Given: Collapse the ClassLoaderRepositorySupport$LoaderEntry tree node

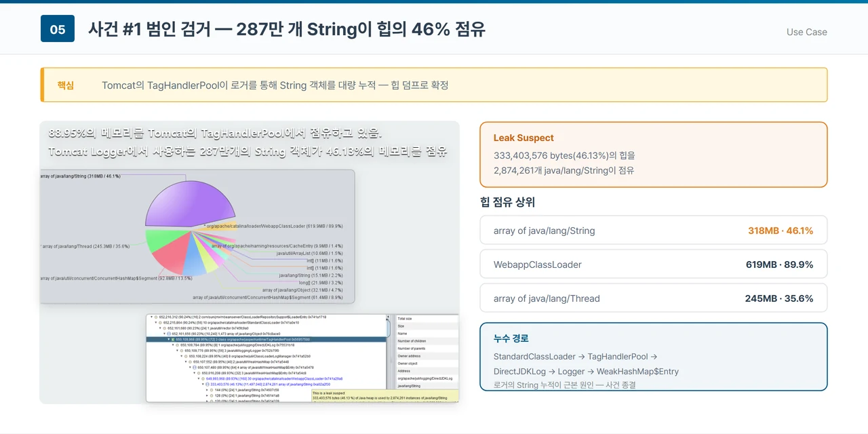Looking at the screenshot, I should [x=151, y=317].
